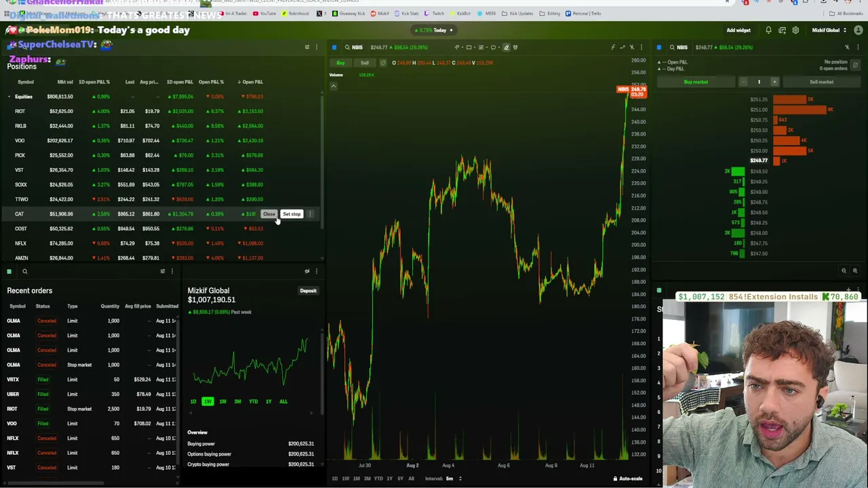Click Add widget in the top bar
Screen dimensions: 868x488
click(738, 30)
